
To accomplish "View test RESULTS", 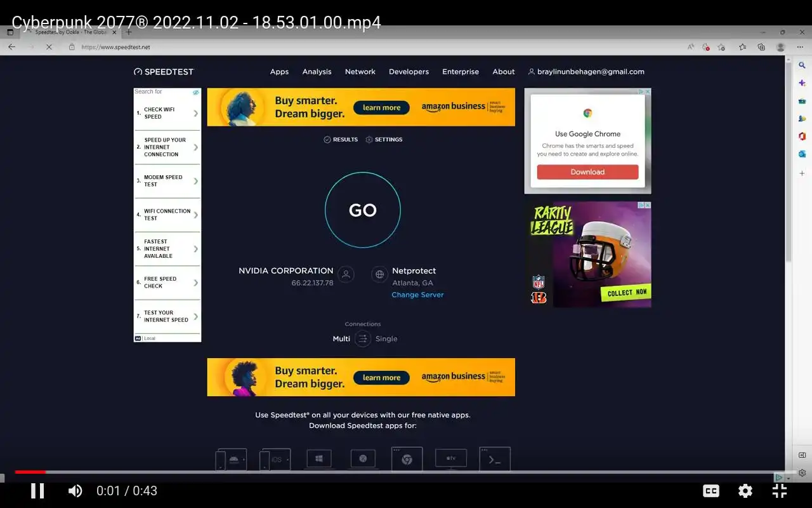I will tap(341, 140).
